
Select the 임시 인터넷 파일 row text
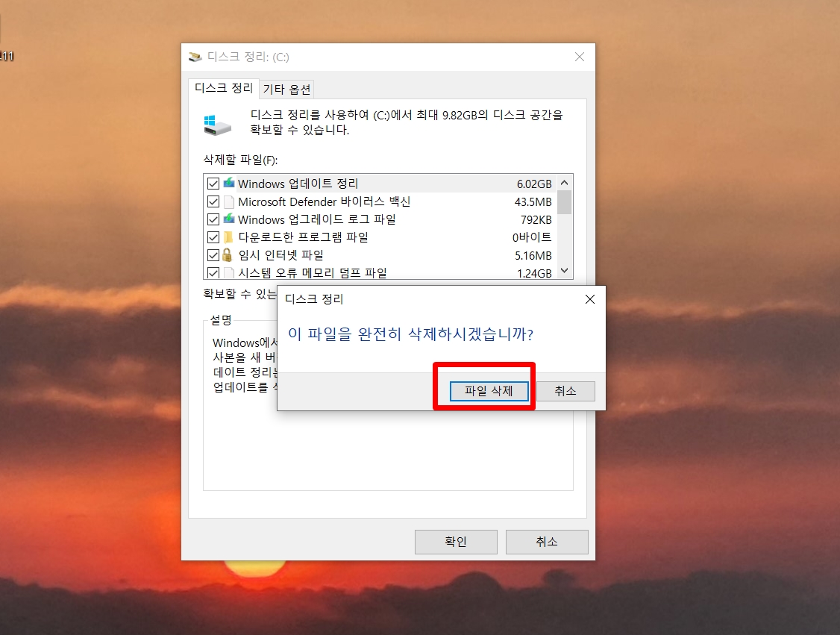[x=280, y=255]
